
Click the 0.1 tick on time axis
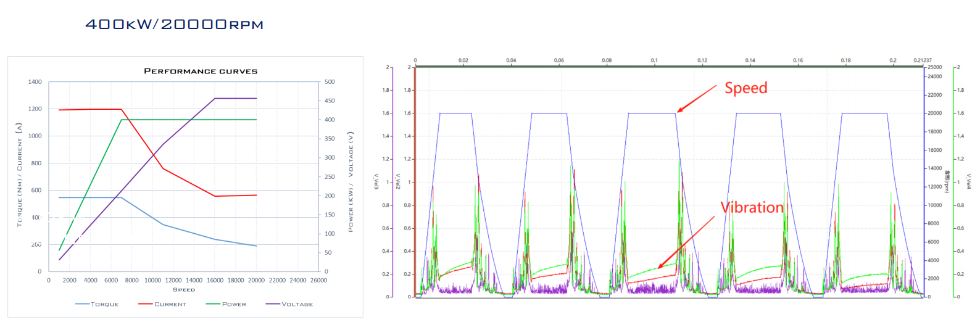(654, 60)
